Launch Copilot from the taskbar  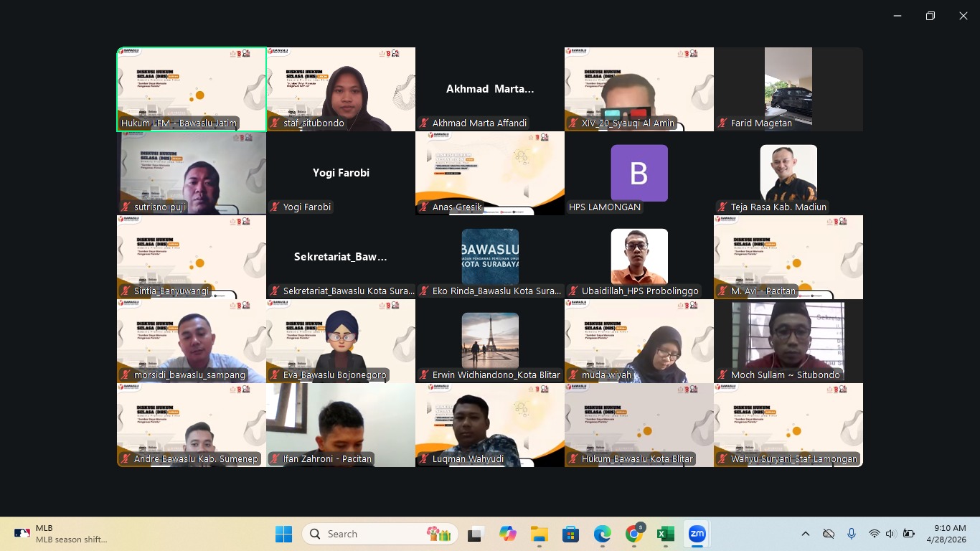point(507,534)
